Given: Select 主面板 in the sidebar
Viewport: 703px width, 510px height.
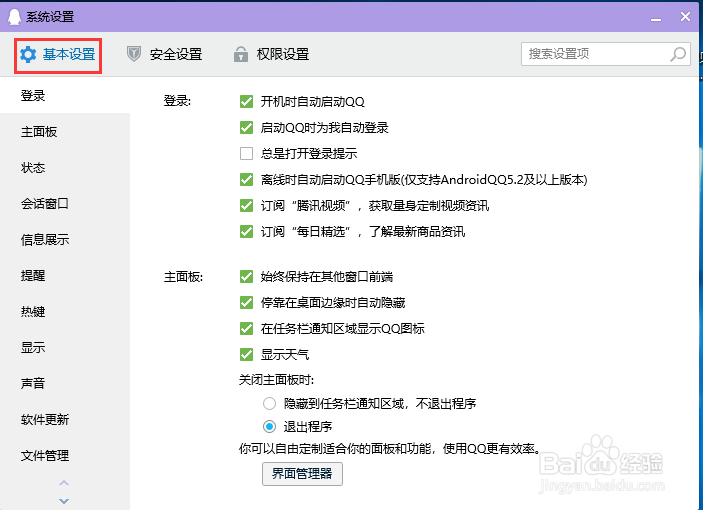Looking at the screenshot, I should 65,132.
